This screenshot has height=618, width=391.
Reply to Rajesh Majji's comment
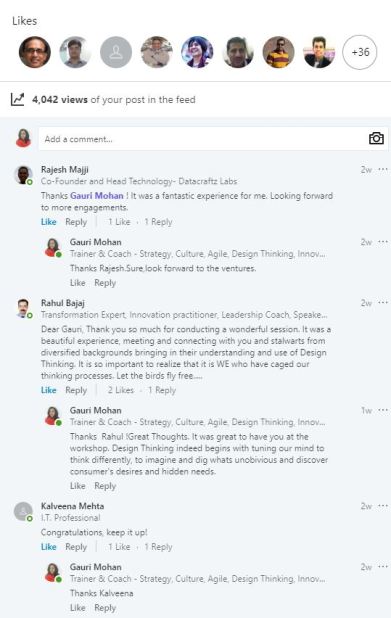click(76, 222)
